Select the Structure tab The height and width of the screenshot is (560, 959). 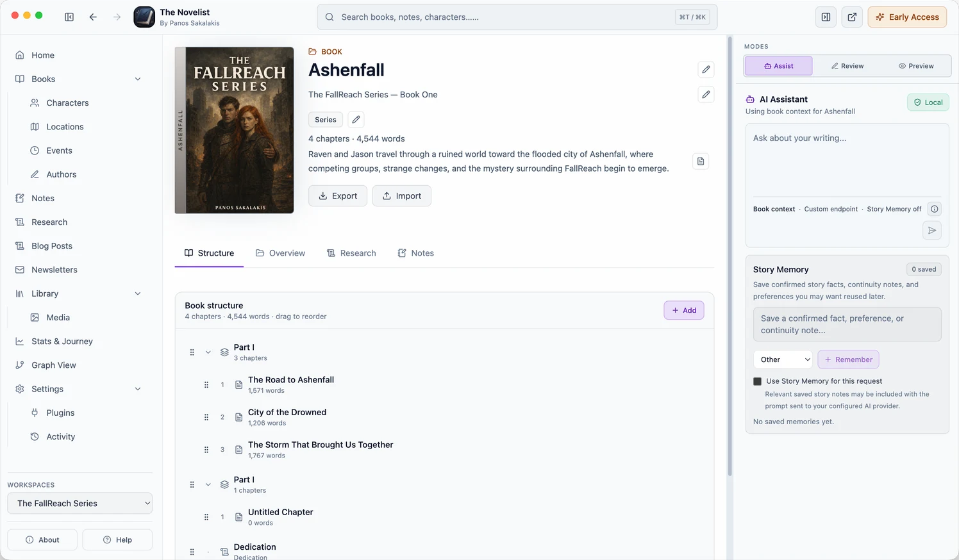[209, 253]
